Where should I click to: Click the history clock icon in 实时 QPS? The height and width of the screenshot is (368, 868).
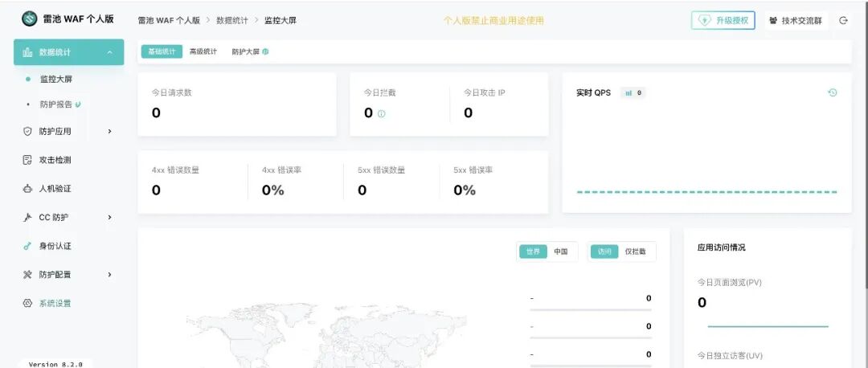click(832, 92)
